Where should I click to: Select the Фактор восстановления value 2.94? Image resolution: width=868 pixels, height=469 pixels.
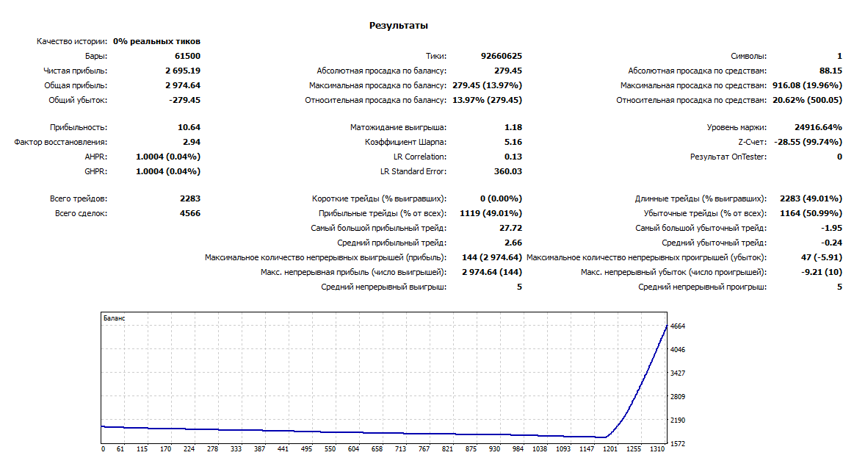coord(192,142)
